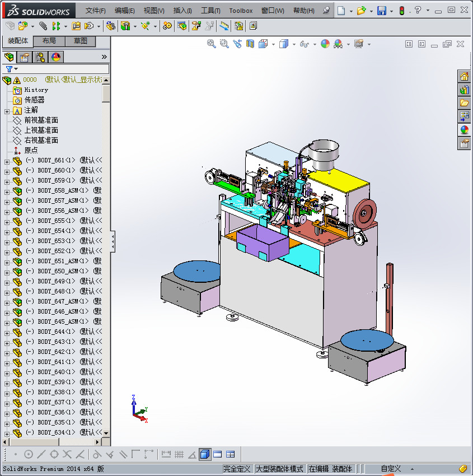473x476 pixels.
Task: Click the Clearance Verification warning icon
Action: [239, 26]
